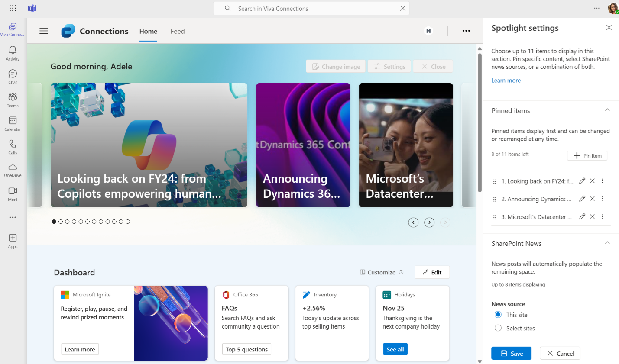Open the Apps icon at sidebar bottom
The height and width of the screenshot is (364, 619).
point(12,241)
